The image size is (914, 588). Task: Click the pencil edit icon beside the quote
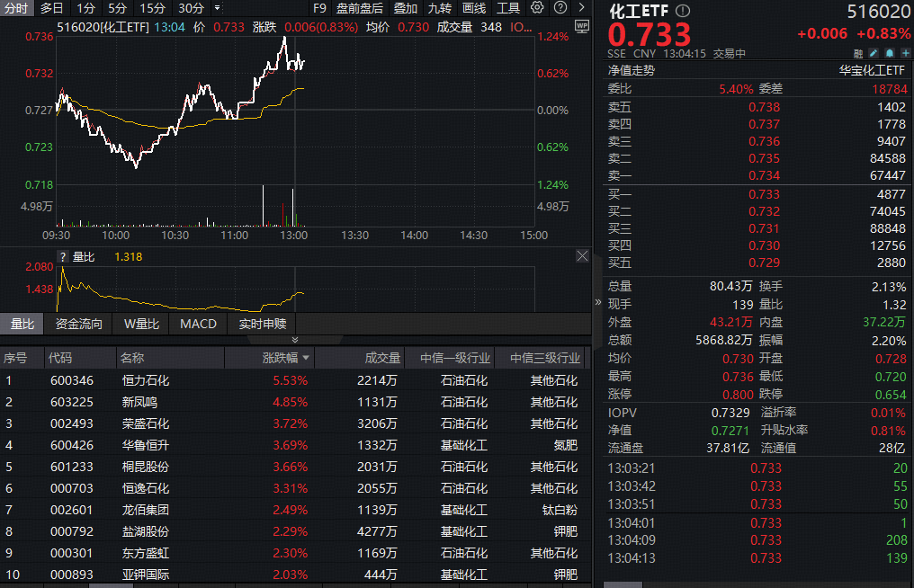click(x=874, y=53)
